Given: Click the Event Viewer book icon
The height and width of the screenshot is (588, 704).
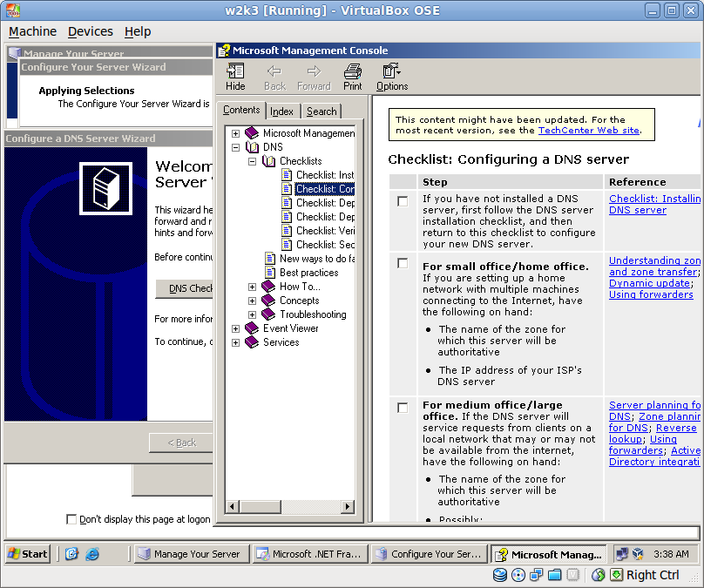Looking at the screenshot, I should pos(252,328).
